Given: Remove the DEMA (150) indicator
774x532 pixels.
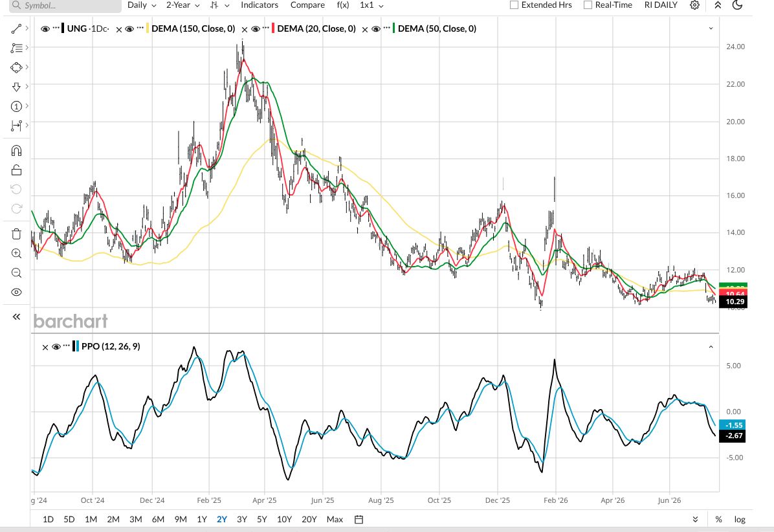Looking at the screenshot, I should (119, 30).
